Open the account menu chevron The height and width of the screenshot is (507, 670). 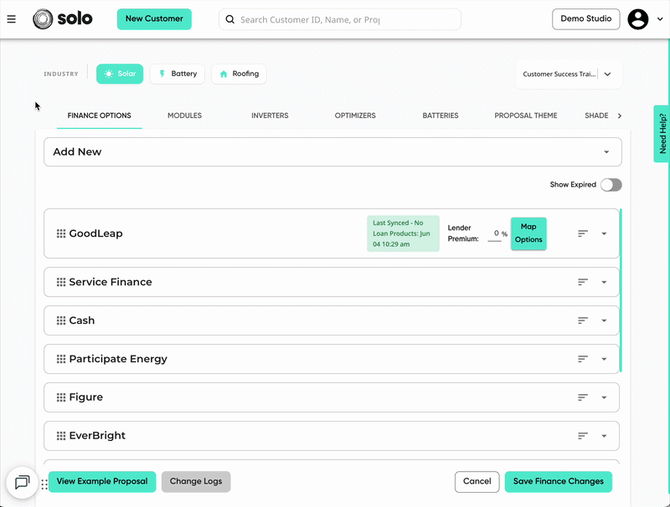(x=660, y=19)
